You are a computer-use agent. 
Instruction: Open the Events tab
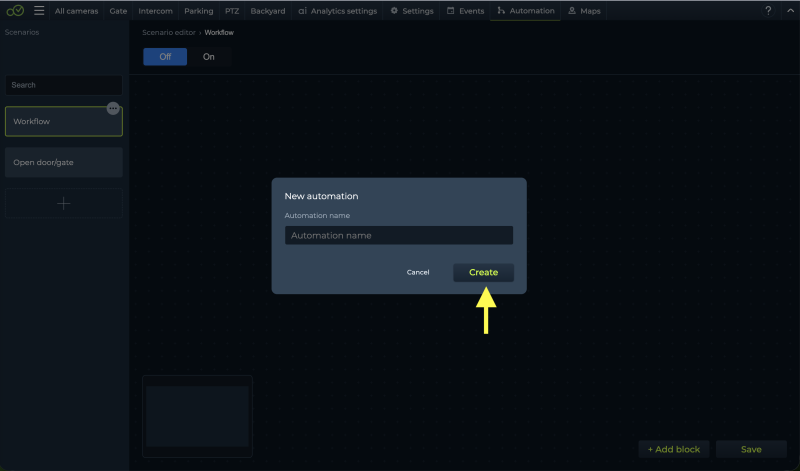click(465, 11)
